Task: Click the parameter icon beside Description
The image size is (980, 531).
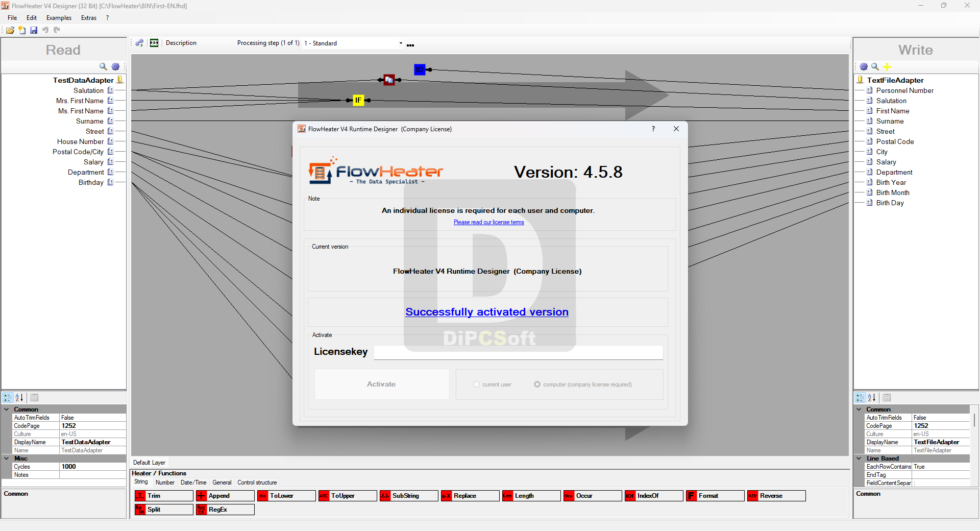Action: (x=154, y=43)
